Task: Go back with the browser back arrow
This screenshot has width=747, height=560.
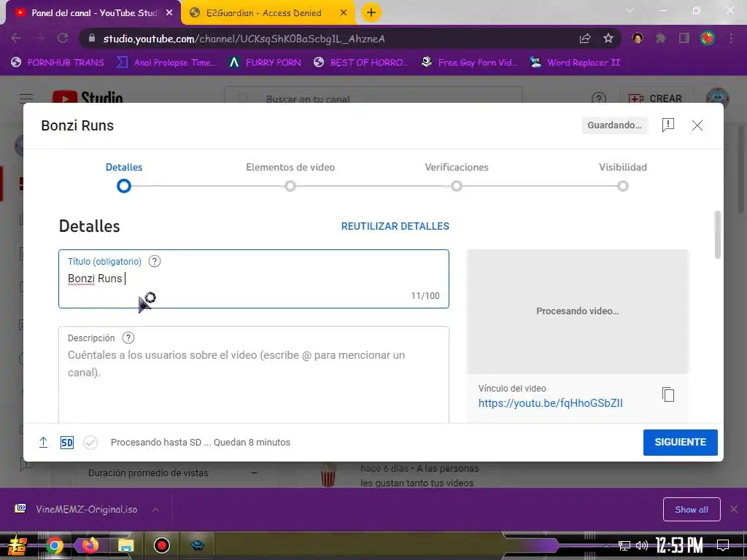Action: (x=16, y=39)
